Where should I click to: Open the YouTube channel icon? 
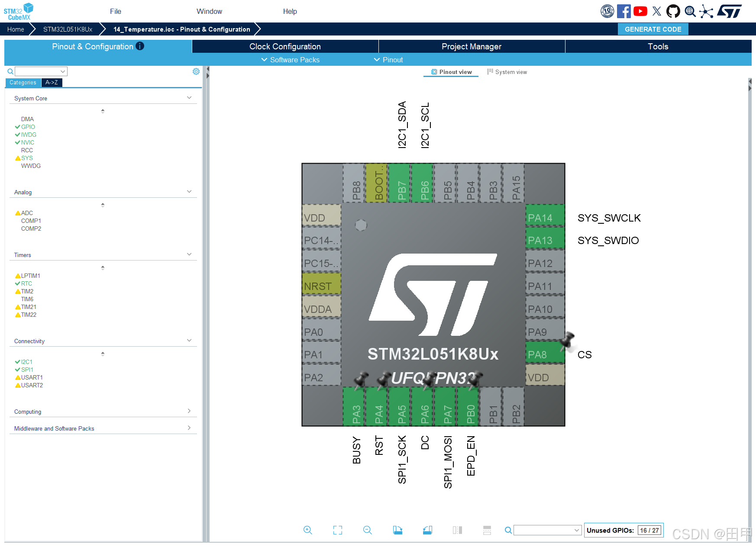(640, 11)
